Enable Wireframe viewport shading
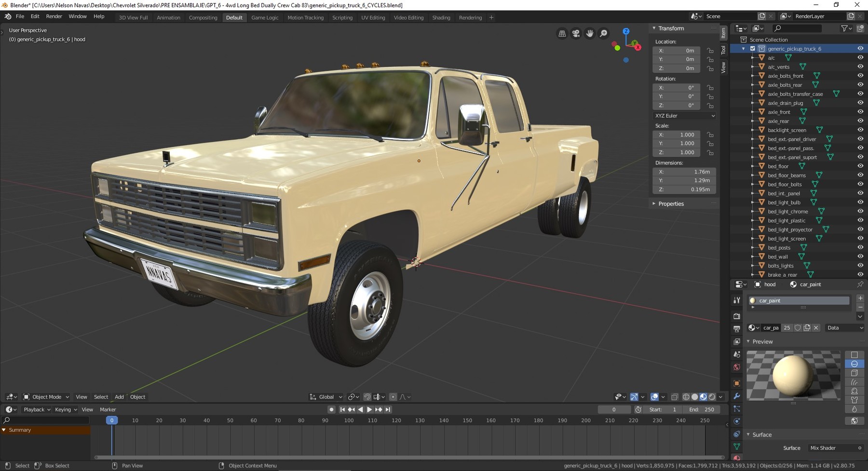Viewport: 868px width, 471px height. click(x=685, y=397)
